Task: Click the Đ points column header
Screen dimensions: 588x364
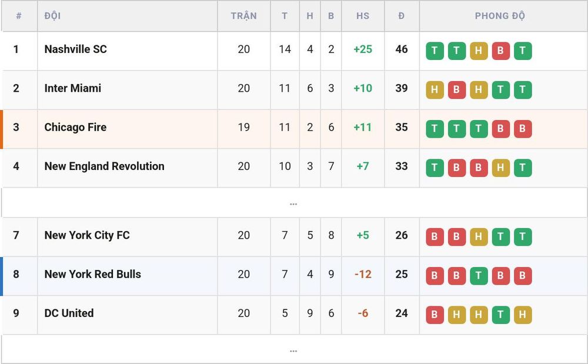Action: coord(401,16)
